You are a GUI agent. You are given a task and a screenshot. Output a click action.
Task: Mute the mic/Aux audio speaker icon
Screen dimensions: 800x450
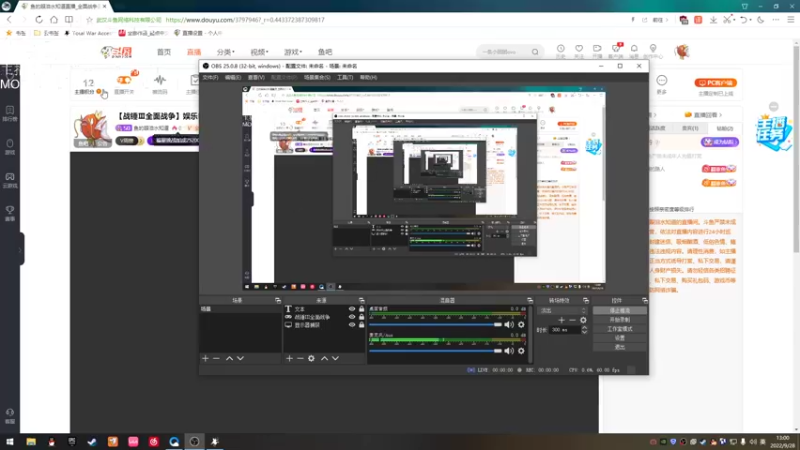(x=509, y=351)
